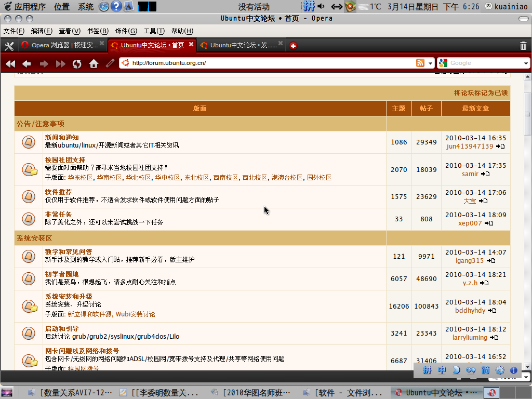
Task: Click the forum icon beside 初学者园地
Action: [x=29, y=278]
